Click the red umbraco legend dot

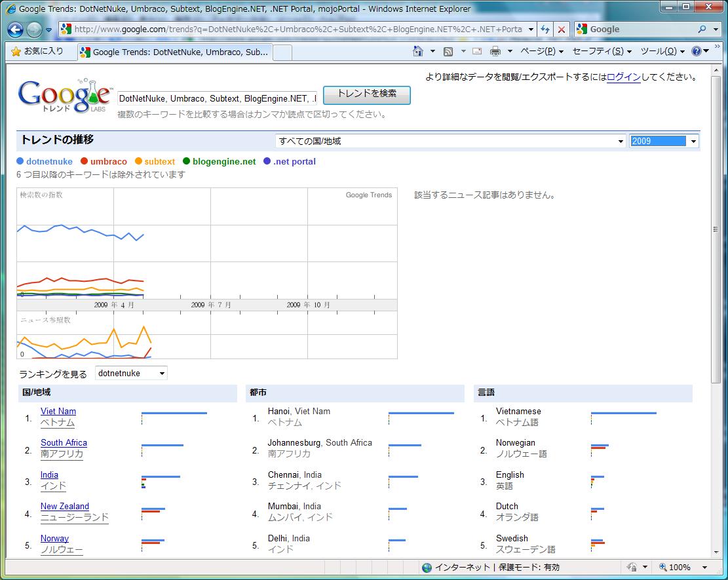84,161
